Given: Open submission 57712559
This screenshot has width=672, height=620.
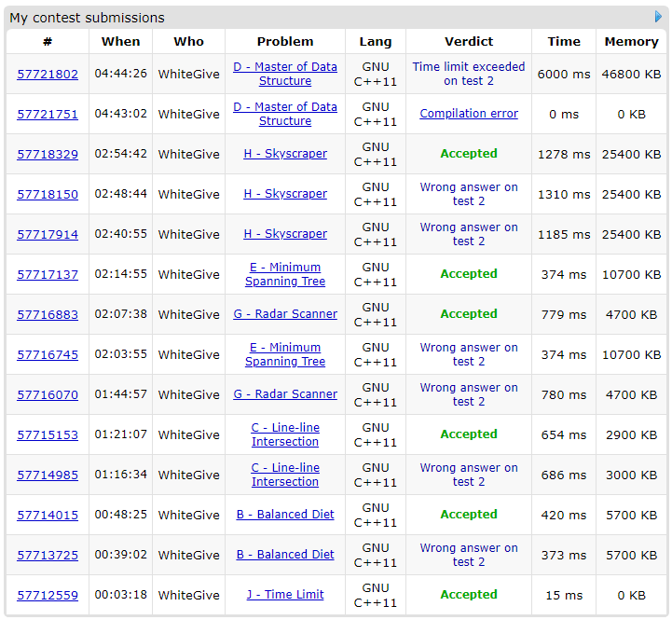Looking at the screenshot, I should [x=48, y=596].
